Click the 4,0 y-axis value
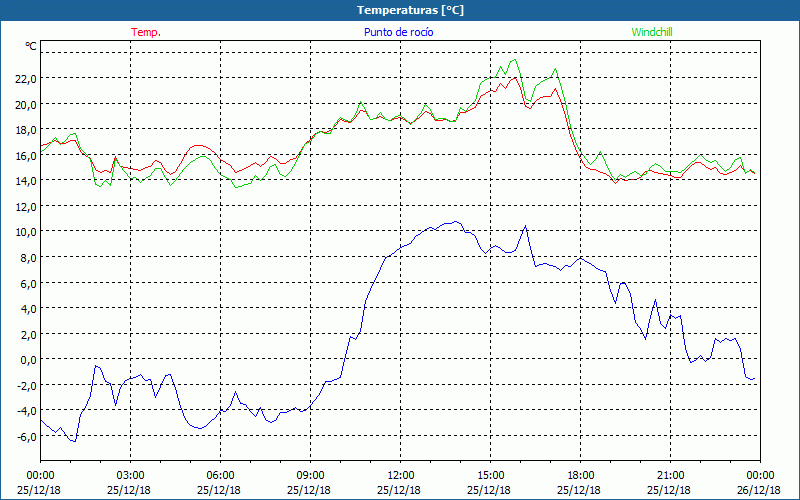Image resolution: width=800 pixels, height=500 pixels. pyautogui.click(x=29, y=308)
